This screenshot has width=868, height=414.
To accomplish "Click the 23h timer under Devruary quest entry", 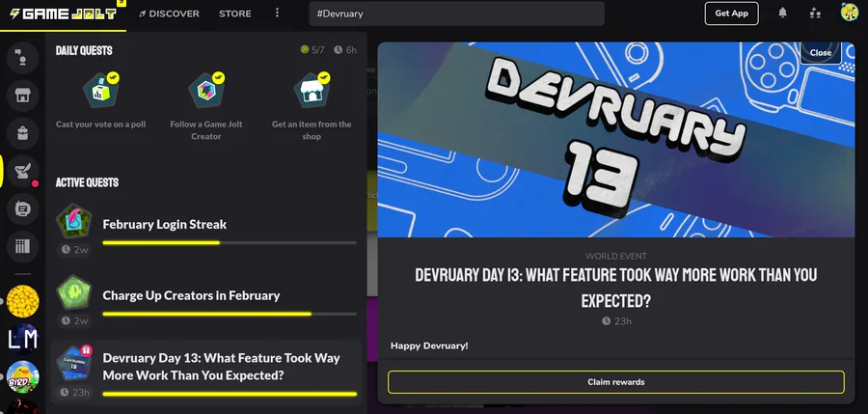I will click(74, 393).
